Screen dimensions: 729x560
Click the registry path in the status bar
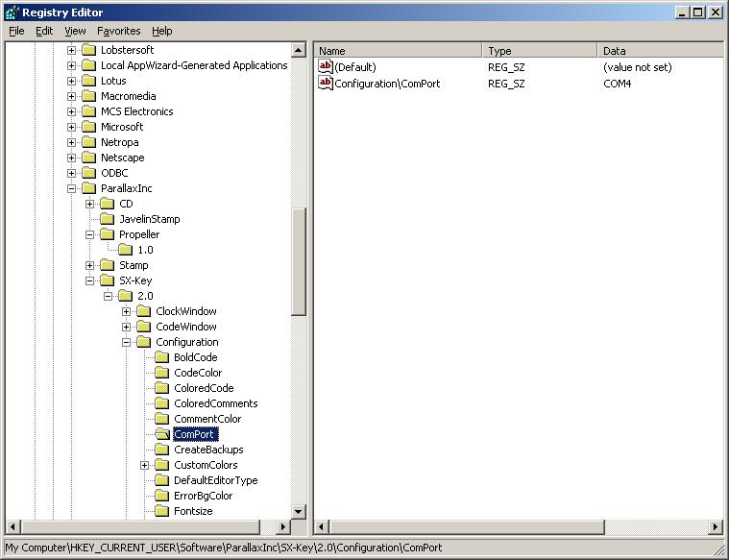(224, 548)
